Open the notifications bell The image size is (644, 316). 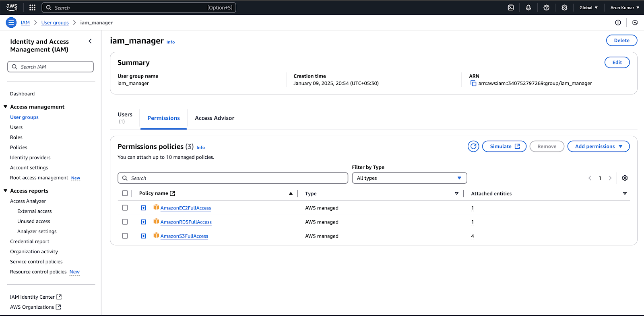(x=528, y=8)
